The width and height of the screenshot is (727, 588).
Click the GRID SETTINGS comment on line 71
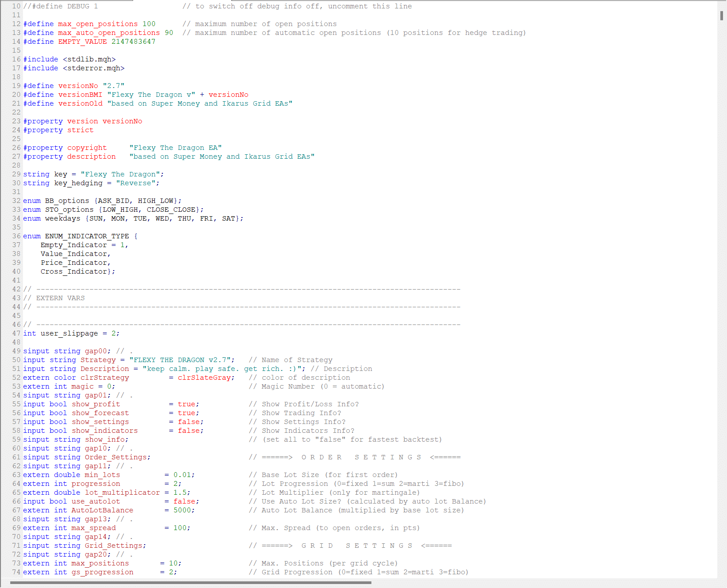[x=356, y=546]
